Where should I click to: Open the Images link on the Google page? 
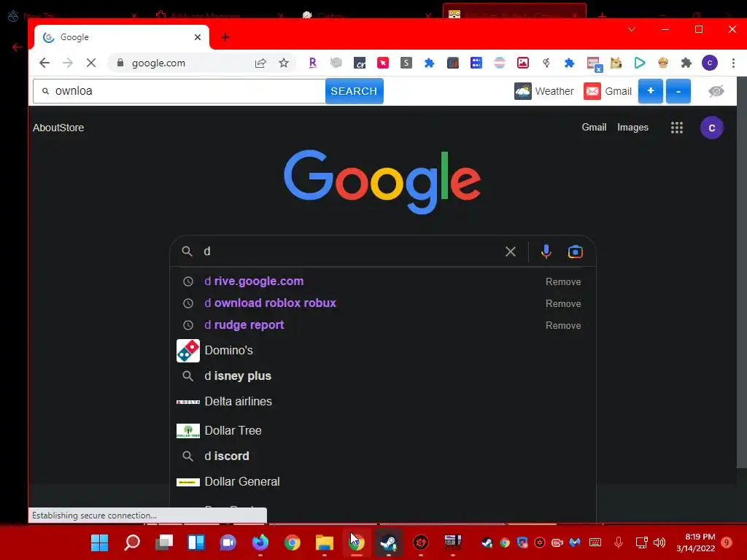[632, 127]
